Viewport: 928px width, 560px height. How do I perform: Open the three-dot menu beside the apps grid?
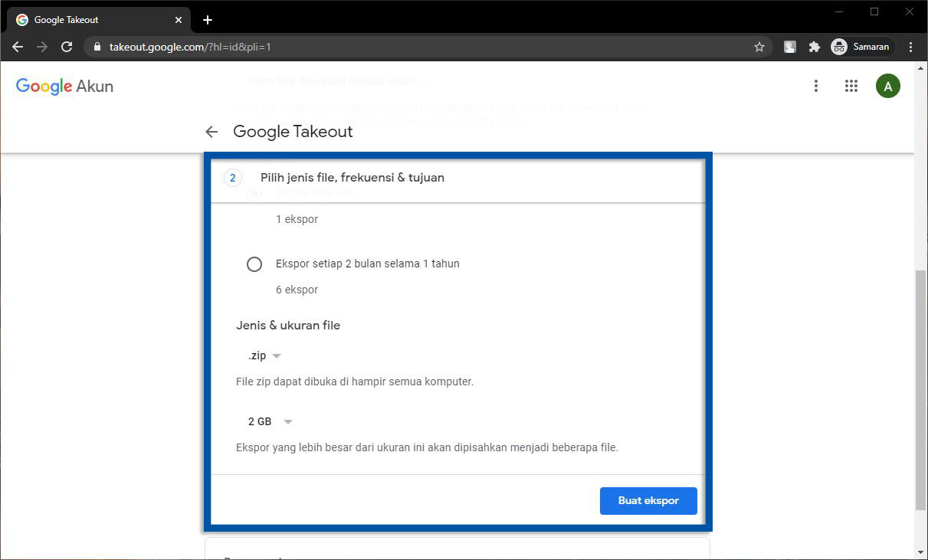816,86
